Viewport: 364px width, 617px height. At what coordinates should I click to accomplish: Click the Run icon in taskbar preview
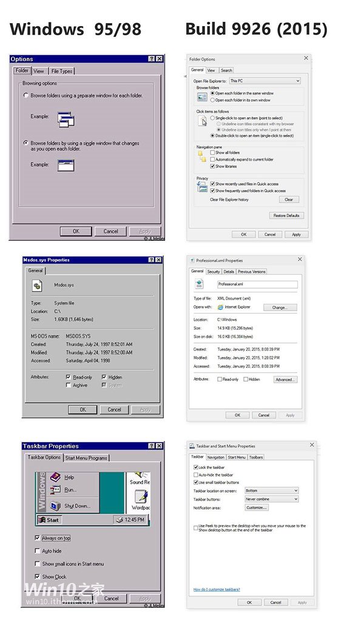coord(55,490)
